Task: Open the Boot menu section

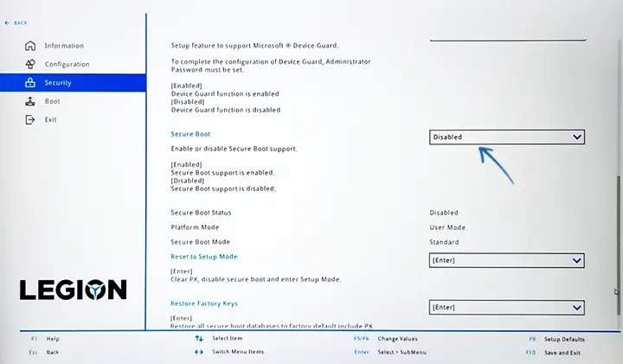Action: [52, 101]
